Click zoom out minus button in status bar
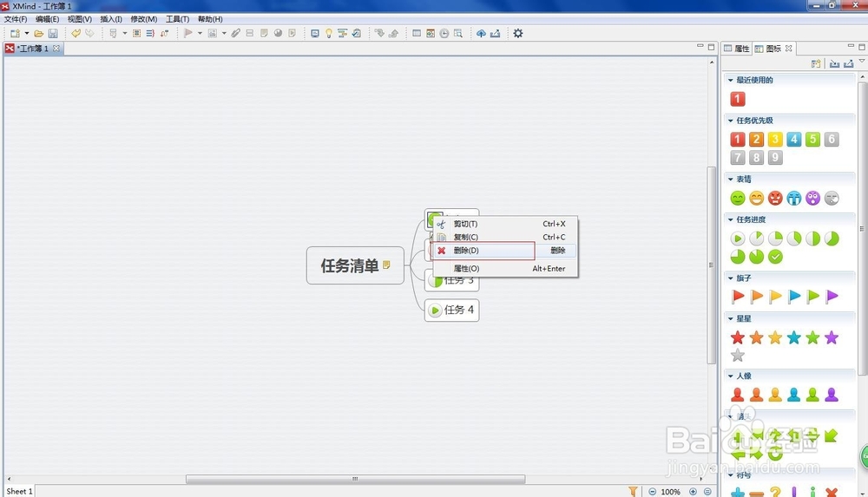The height and width of the screenshot is (497, 868). (x=652, y=492)
